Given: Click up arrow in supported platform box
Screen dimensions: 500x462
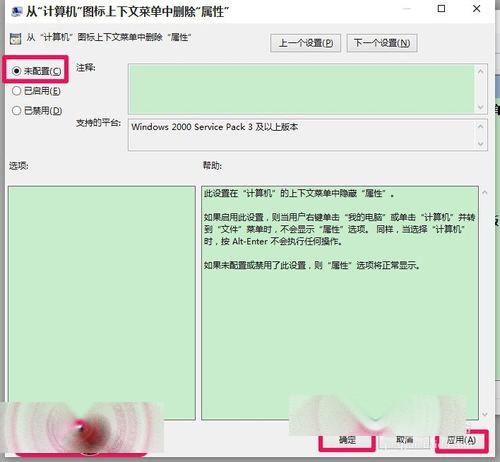Looking at the screenshot, I should (480, 126).
